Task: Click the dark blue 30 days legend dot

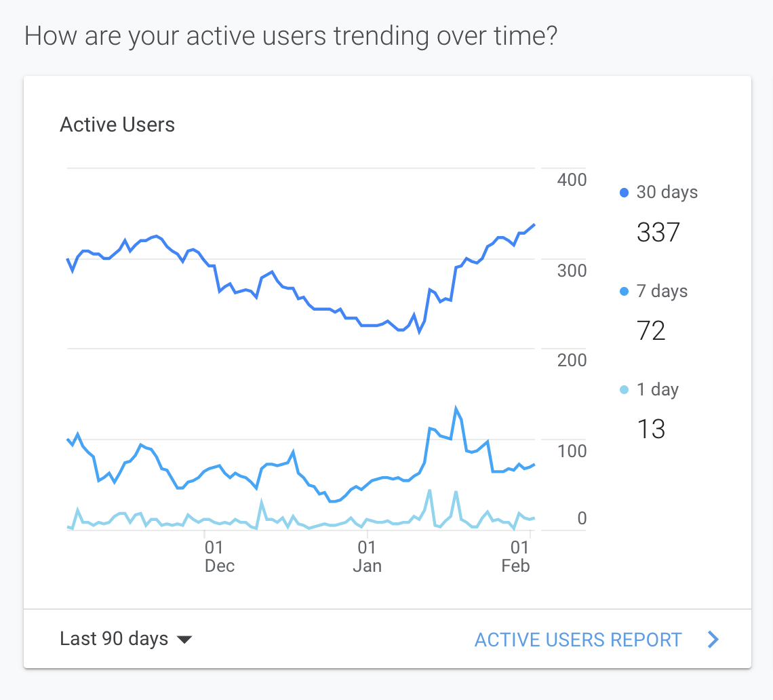Action: (625, 193)
